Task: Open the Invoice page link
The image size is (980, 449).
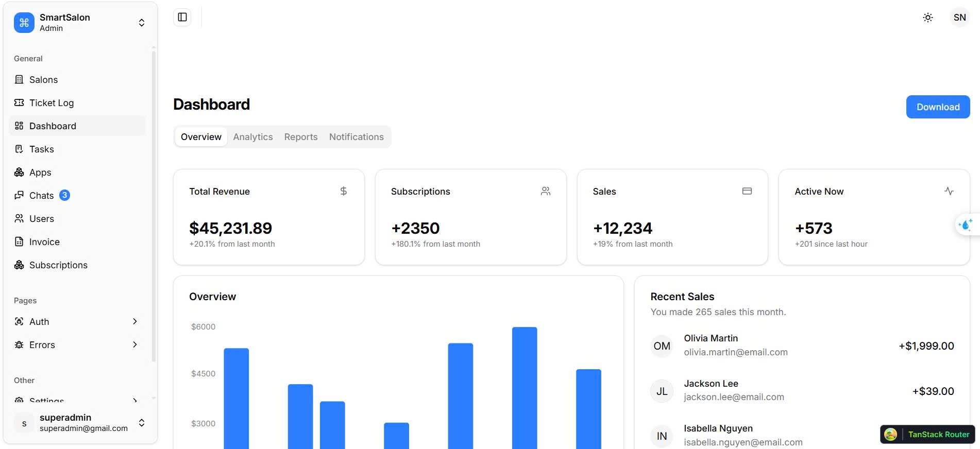Action: [x=77, y=241]
